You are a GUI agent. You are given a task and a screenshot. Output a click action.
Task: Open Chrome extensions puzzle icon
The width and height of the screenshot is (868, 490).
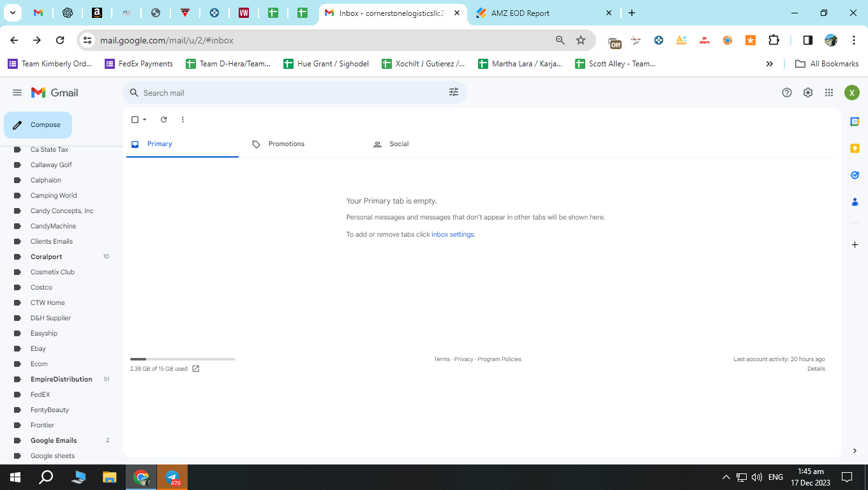click(x=774, y=40)
